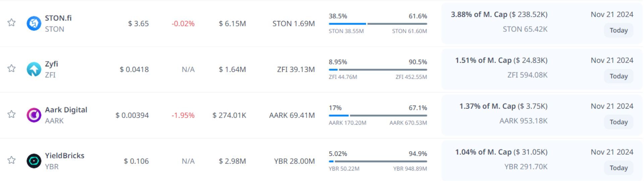This screenshot has width=644, height=181.
Task: Open the Zyfi token name link
Action: 52,64
